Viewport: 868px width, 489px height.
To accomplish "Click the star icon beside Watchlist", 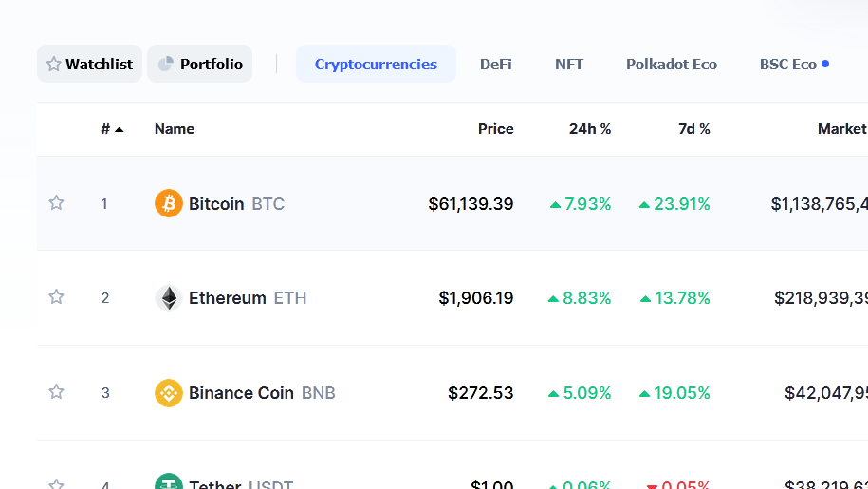I will pos(53,65).
